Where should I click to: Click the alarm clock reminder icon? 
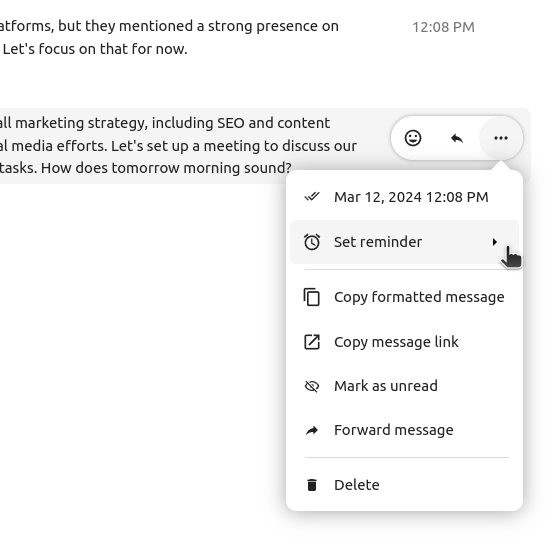point(312,242)
